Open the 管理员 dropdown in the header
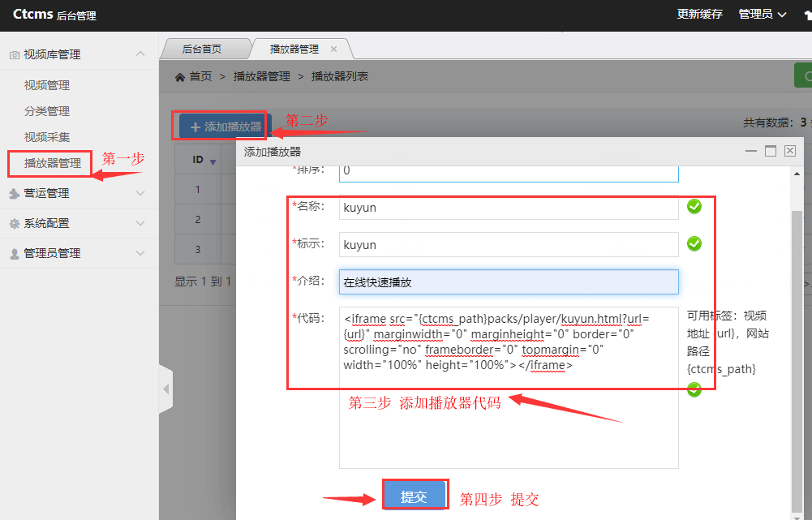 (x=762, y=14)
